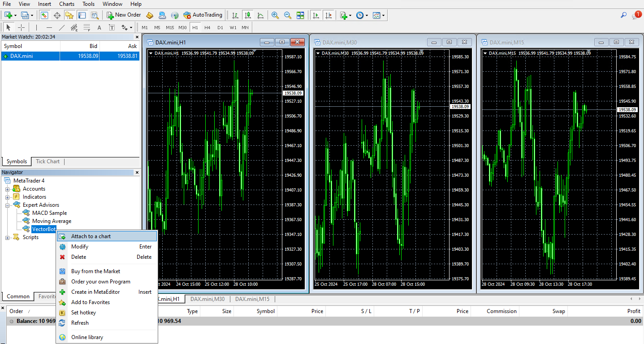Open the Indicators list toolbar icon
The width and height of the screenshot is (644, 344).
point(344,15)
